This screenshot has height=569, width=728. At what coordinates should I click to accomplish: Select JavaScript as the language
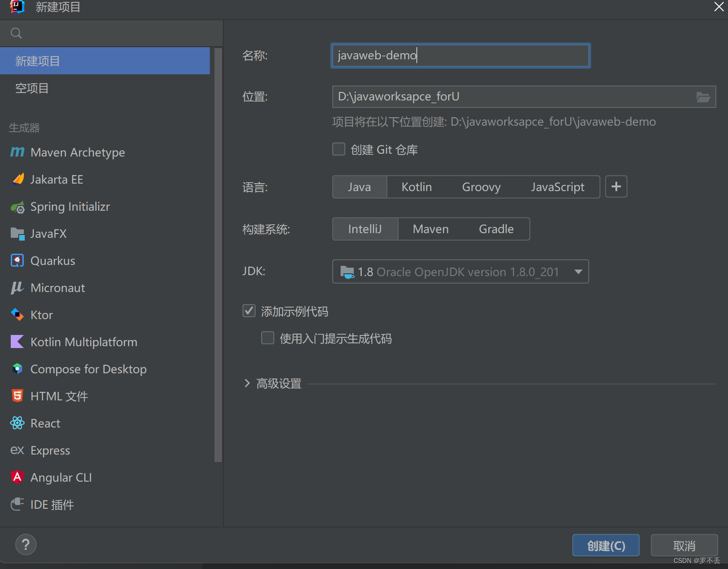point(557,187)
